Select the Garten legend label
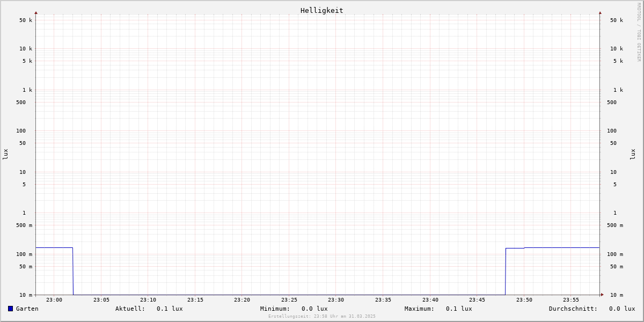 27,309
